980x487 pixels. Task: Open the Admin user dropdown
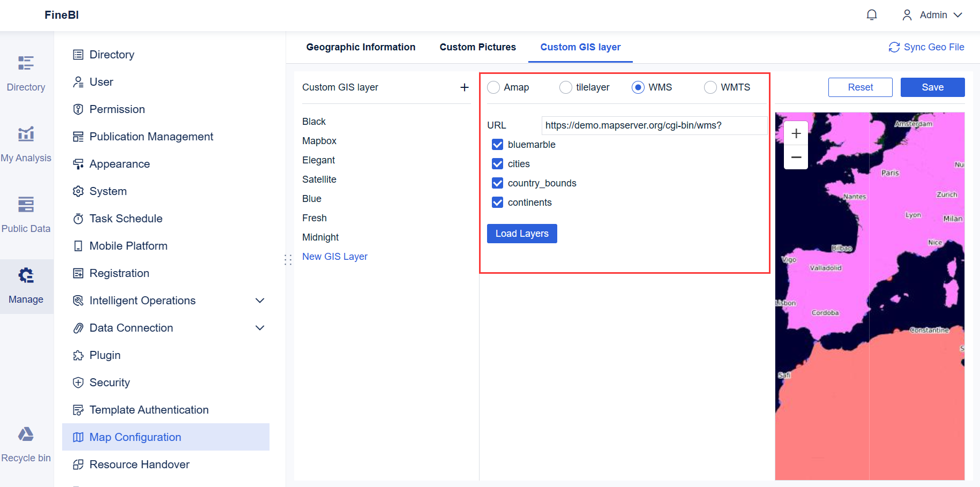[933, 15]
